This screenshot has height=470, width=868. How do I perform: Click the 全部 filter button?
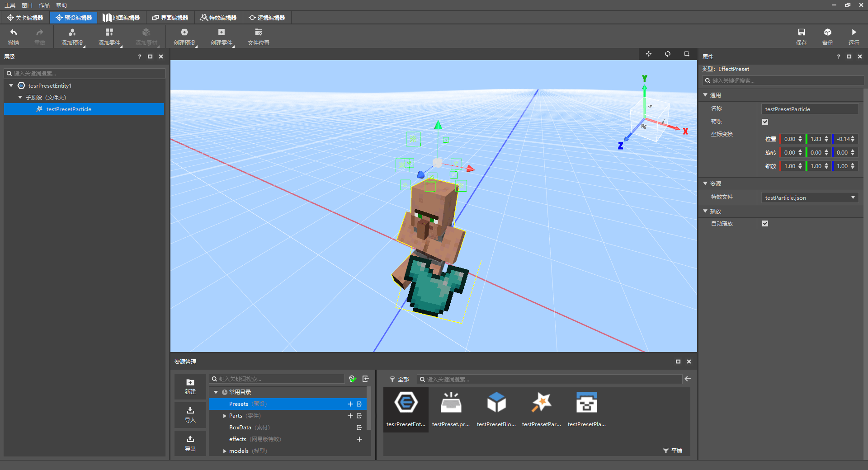(399, 379)
